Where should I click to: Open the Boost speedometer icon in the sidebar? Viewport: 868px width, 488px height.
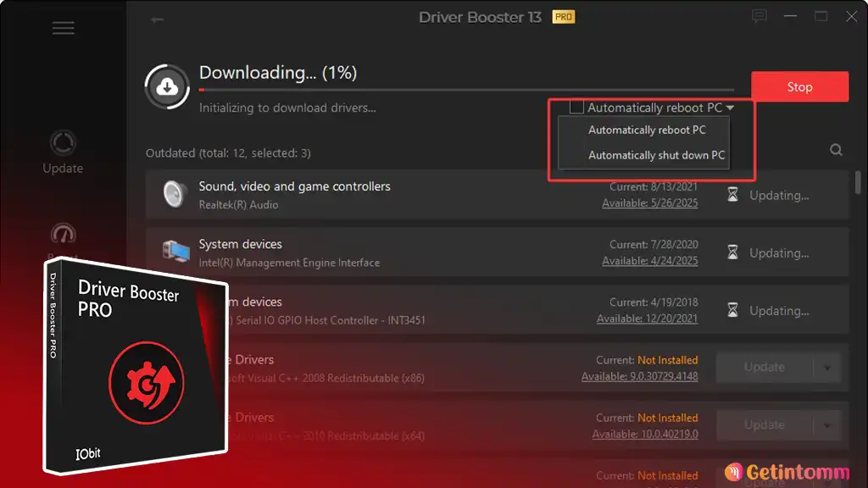63,234
